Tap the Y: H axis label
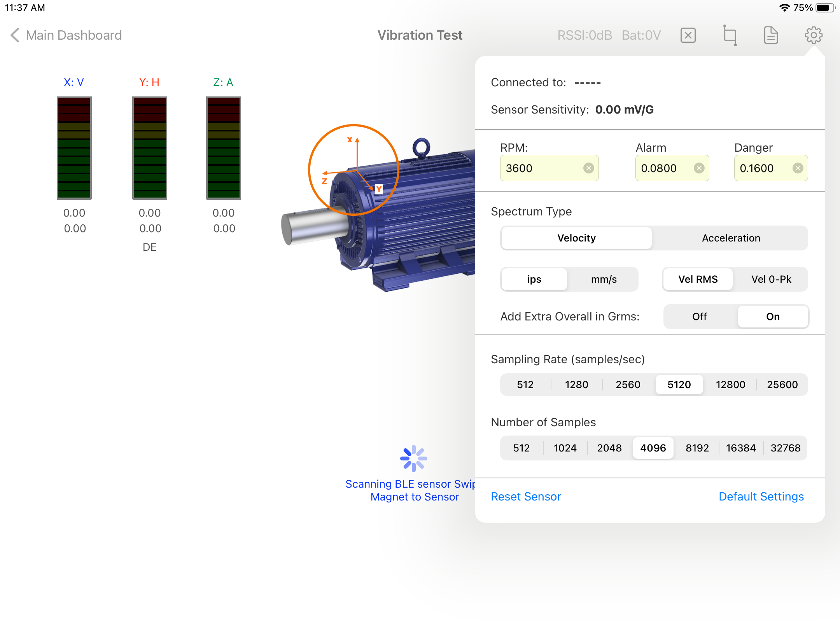Screen dimensions: 840x630 [x=149, y=82]
